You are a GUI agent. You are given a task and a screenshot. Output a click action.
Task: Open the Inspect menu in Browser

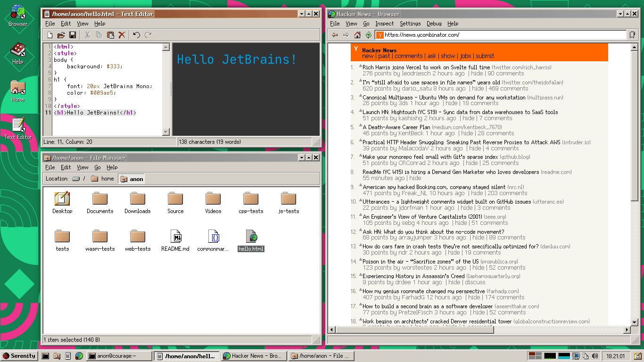[x=385, y=24]
